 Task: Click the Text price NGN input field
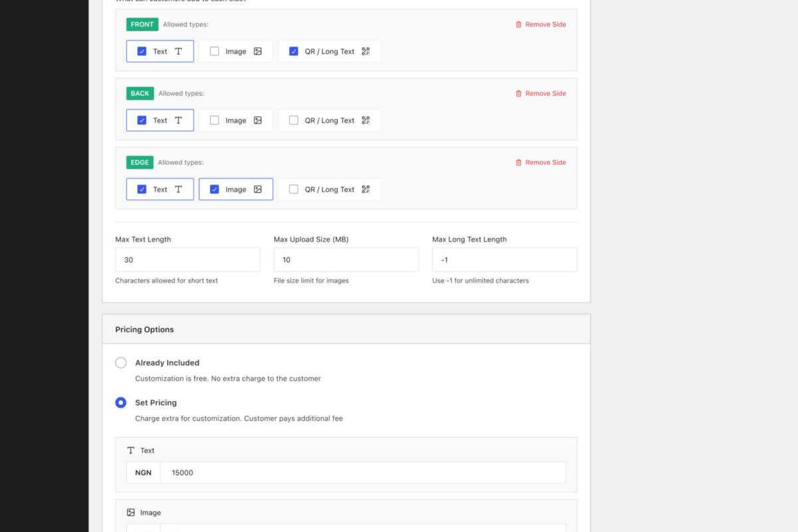click(362, 473)
